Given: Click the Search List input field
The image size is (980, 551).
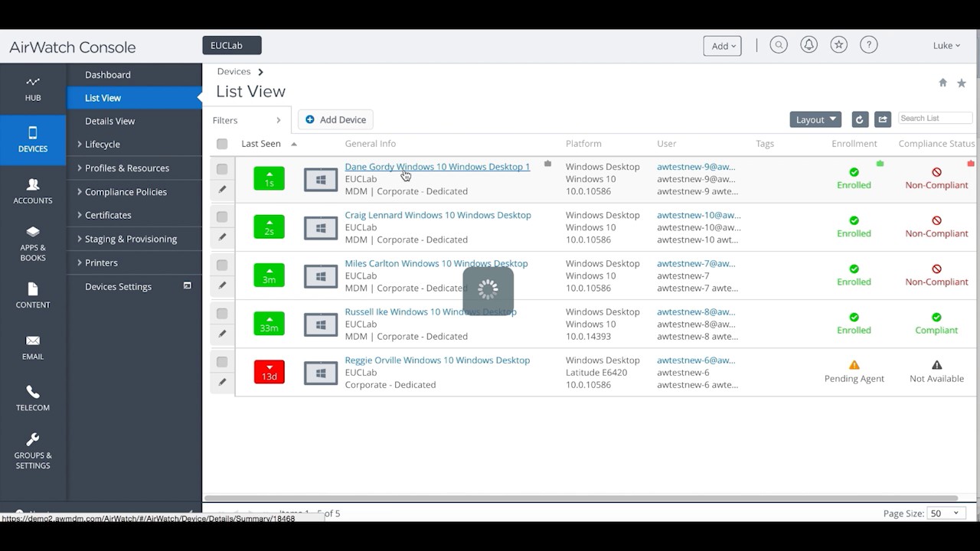Looking at the screenshot, I should point(935,119).
